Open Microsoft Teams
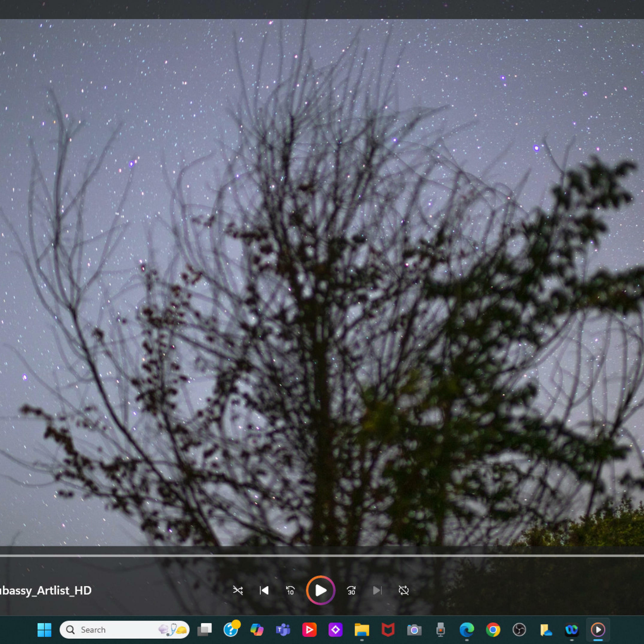The image size is (644, 644). pos(283,630)
